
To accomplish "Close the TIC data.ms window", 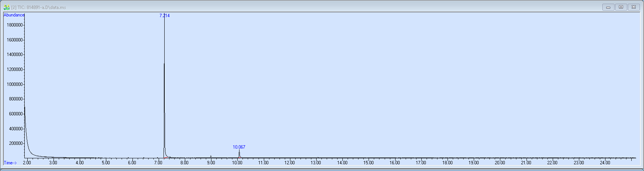I will (634, 7).
